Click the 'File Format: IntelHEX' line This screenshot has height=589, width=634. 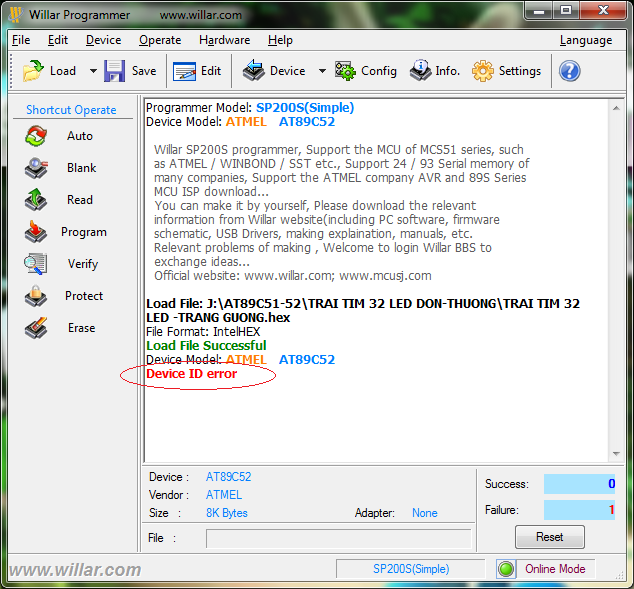(x=203, y=332)
